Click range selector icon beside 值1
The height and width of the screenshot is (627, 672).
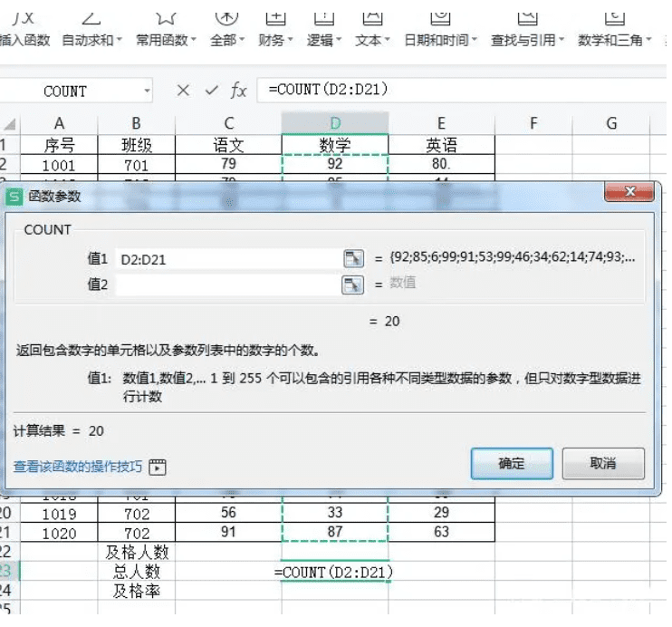353,258
